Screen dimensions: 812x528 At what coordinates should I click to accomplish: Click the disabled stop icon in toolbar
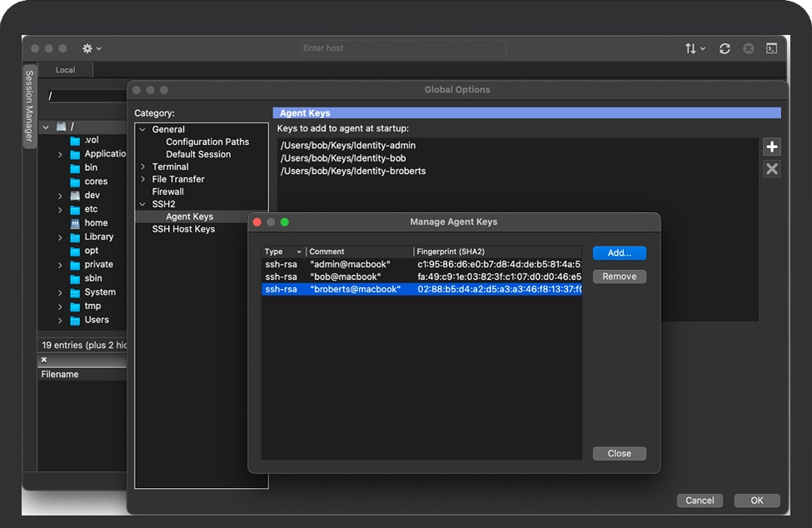(x=749, y=48)
